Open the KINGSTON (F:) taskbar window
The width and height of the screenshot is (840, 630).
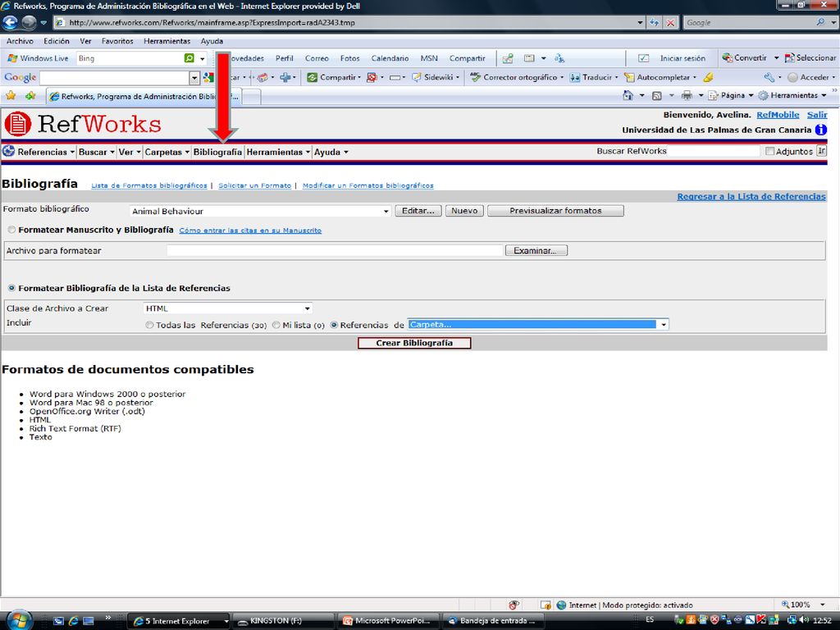(x=284, y=620)
